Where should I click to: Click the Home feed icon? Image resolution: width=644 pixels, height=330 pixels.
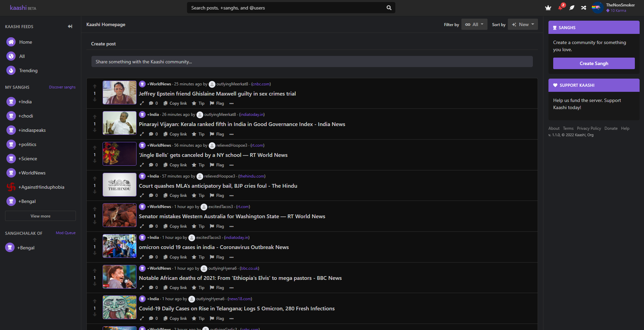pos(11,42)
